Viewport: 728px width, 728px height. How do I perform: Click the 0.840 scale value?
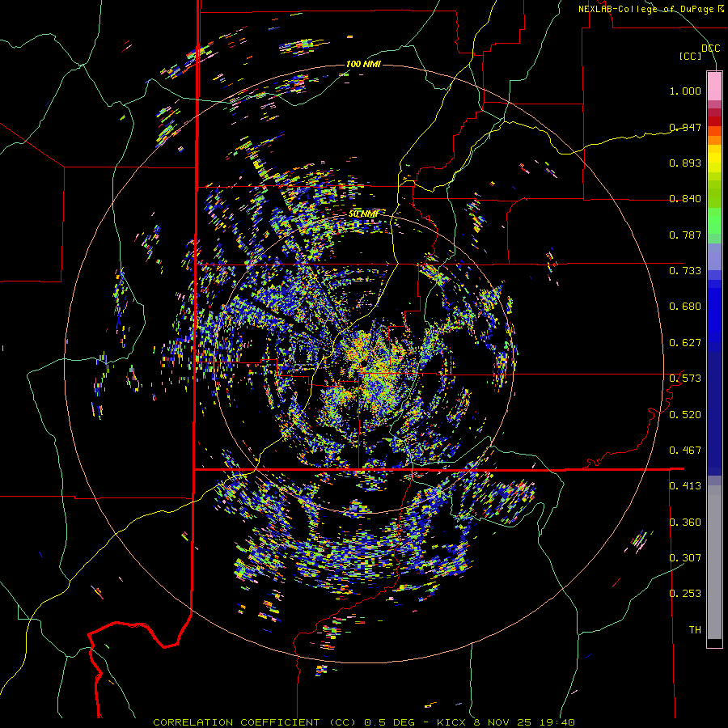pos(685,198)
